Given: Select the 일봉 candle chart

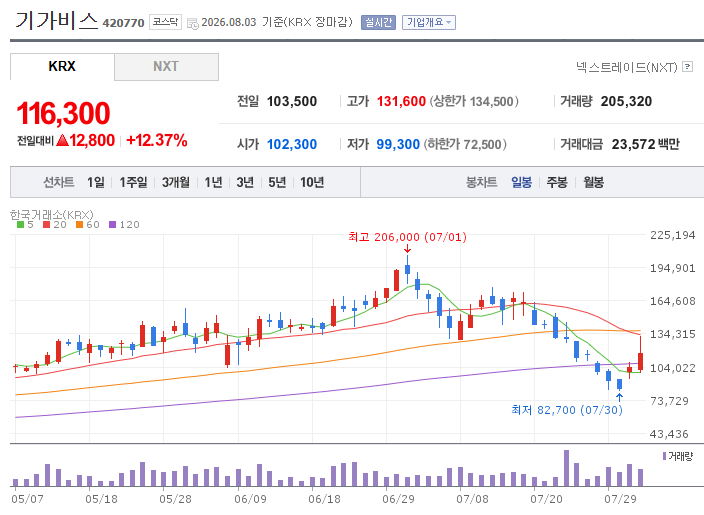Looking at the screenshot, I should click(521, 182).
